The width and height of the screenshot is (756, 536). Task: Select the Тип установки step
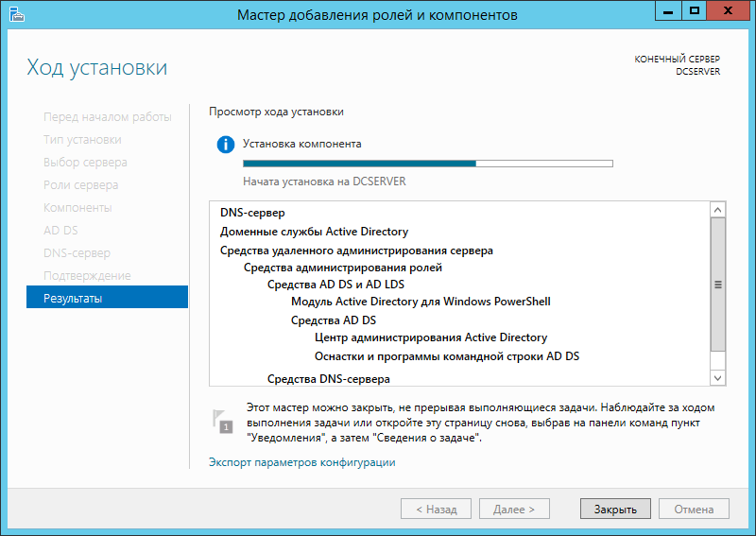tap(82, 139)
